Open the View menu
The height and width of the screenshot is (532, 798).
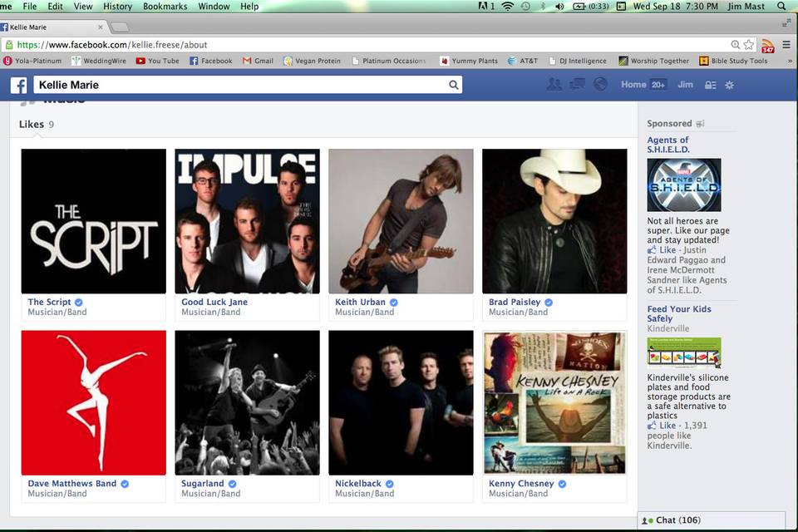(83, 6)
